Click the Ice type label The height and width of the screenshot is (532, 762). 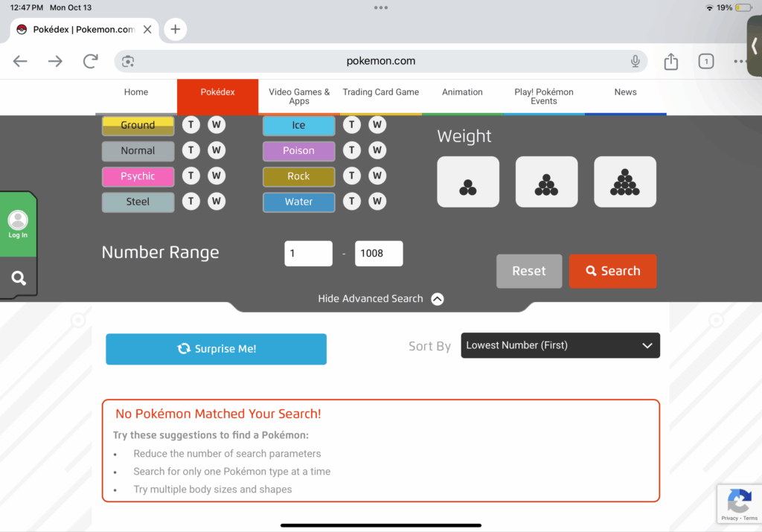[x=299, y=125]
